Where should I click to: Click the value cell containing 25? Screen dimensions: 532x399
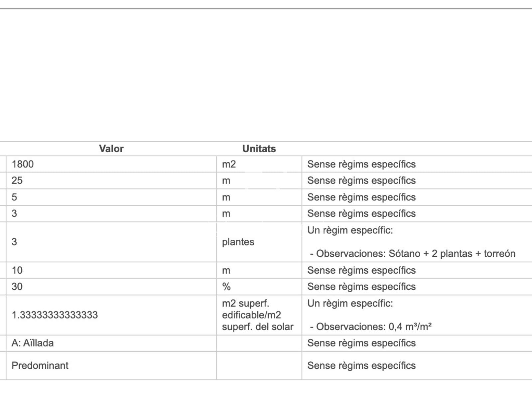(x=111, y=181)
